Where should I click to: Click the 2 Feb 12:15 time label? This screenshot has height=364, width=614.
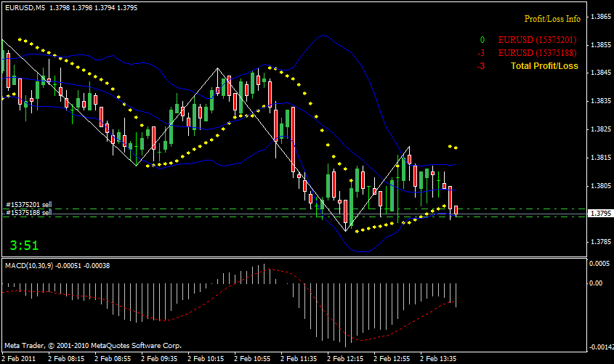point(345,358)
